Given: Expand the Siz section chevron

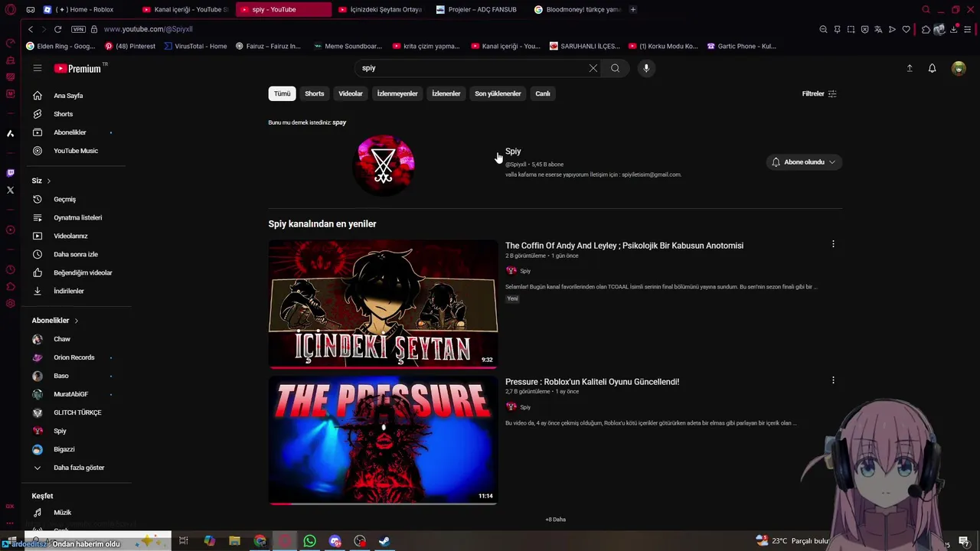Looking at the screenshot, I should pyautogui.click(x=48, y=181).
